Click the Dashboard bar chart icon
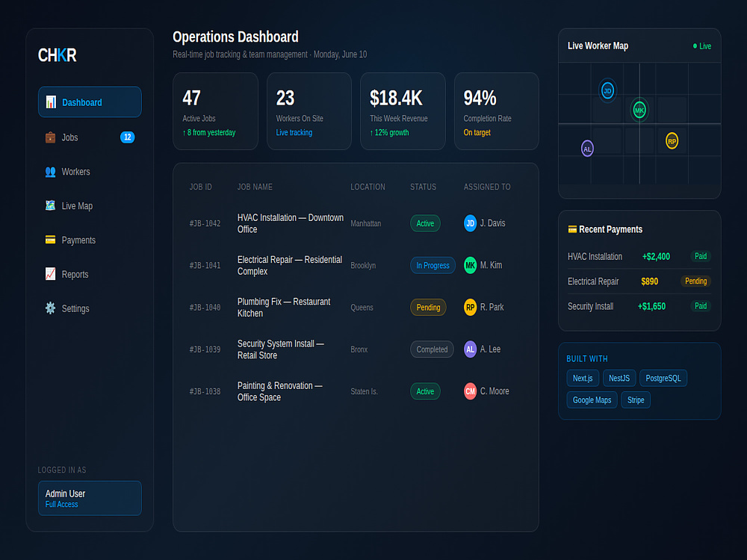747x560 pixels. (51, 102)
